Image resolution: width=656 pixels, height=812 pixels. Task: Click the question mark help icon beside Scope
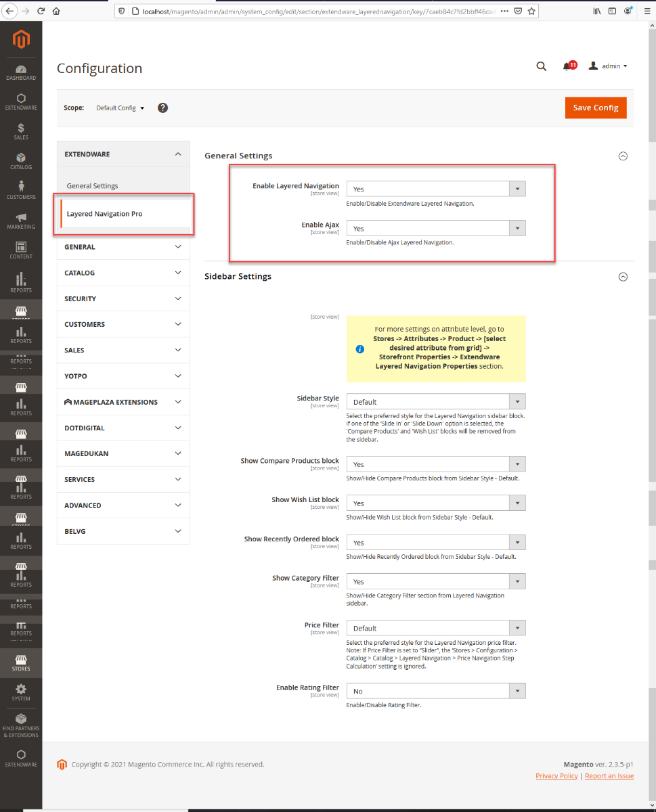pos(162,108)
